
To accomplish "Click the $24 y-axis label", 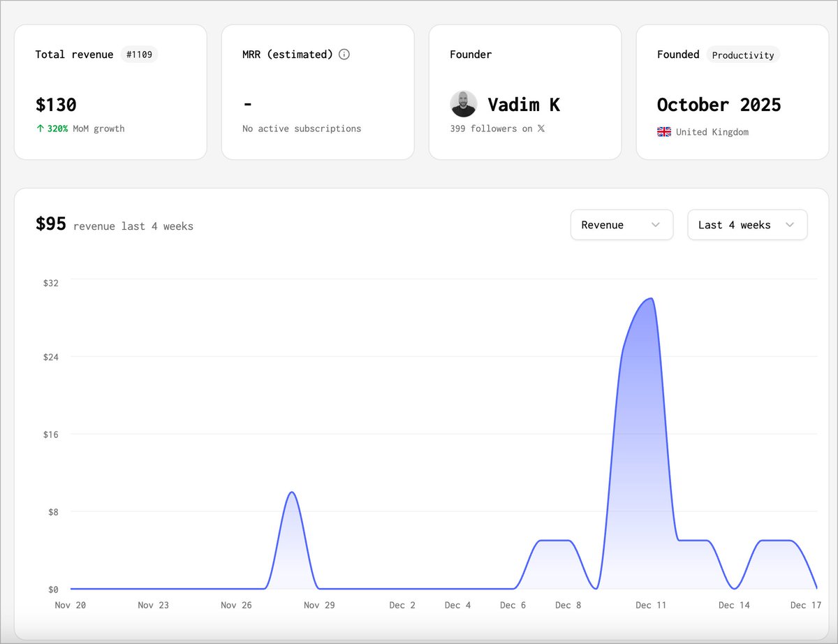I will tap(51, 357).
